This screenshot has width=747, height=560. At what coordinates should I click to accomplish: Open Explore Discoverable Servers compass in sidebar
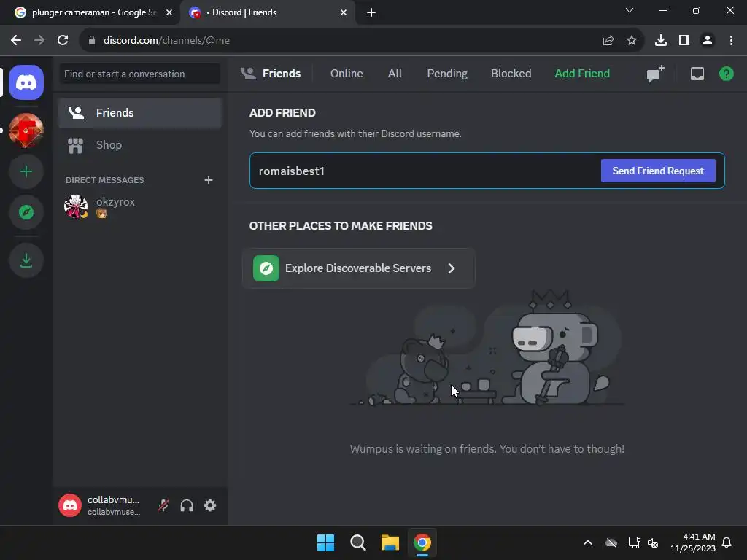coord(26,212)
